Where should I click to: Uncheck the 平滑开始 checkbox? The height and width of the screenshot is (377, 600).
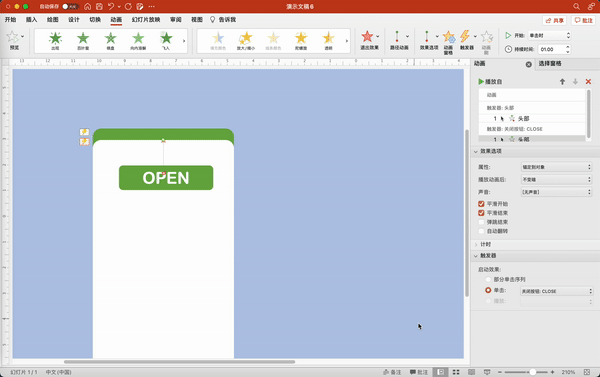481,204
